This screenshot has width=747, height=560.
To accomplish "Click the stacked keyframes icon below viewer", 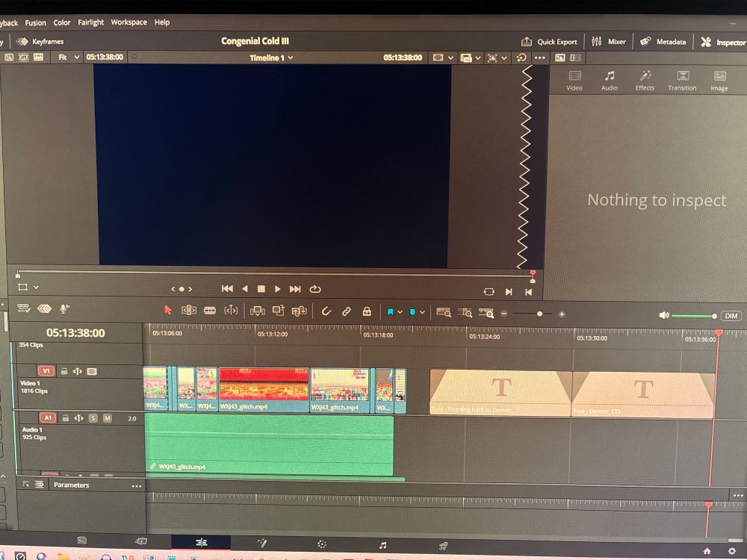I will [44, 308].
